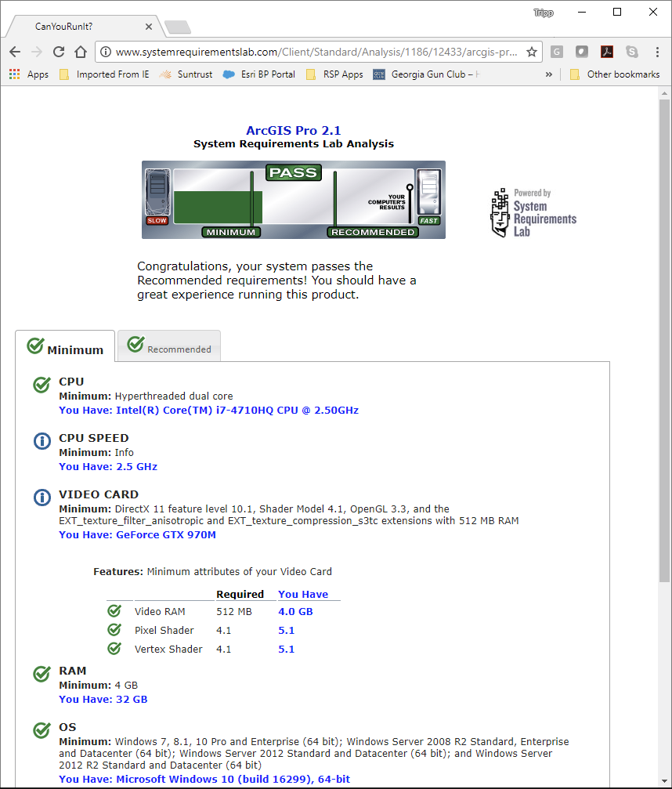The image size is (672, 789).
Task: Click the 'Required' column header
Action: coord(240,594)
